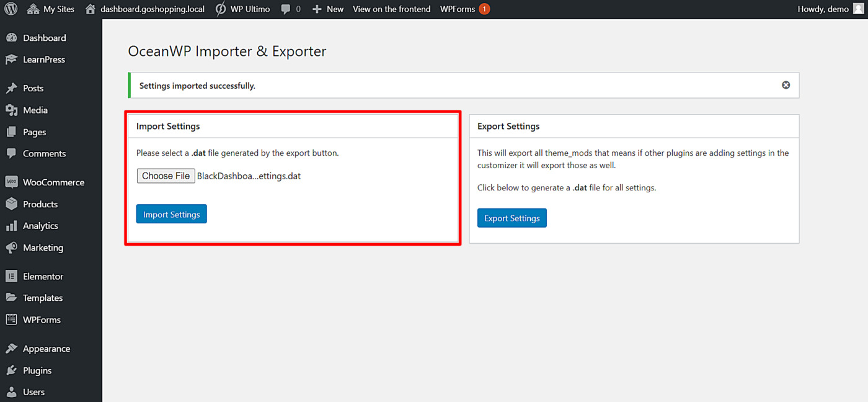Image resolution: width=868 pixels, height=402 pixels.
Task: Click the OceanWP Importer & Exporter page title
Action: 227,51
